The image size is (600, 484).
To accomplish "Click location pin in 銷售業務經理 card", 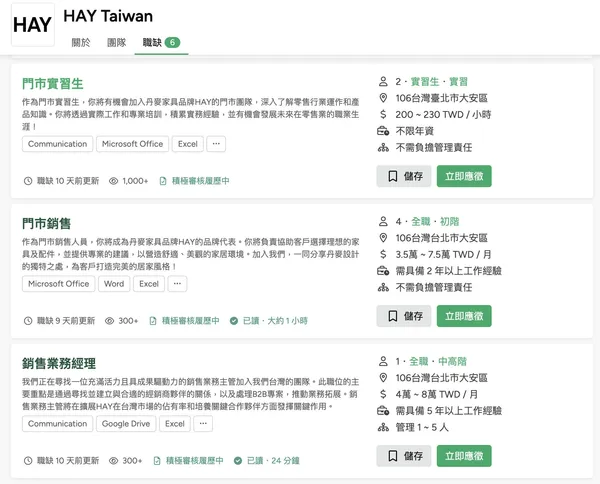I will point(383,378).
